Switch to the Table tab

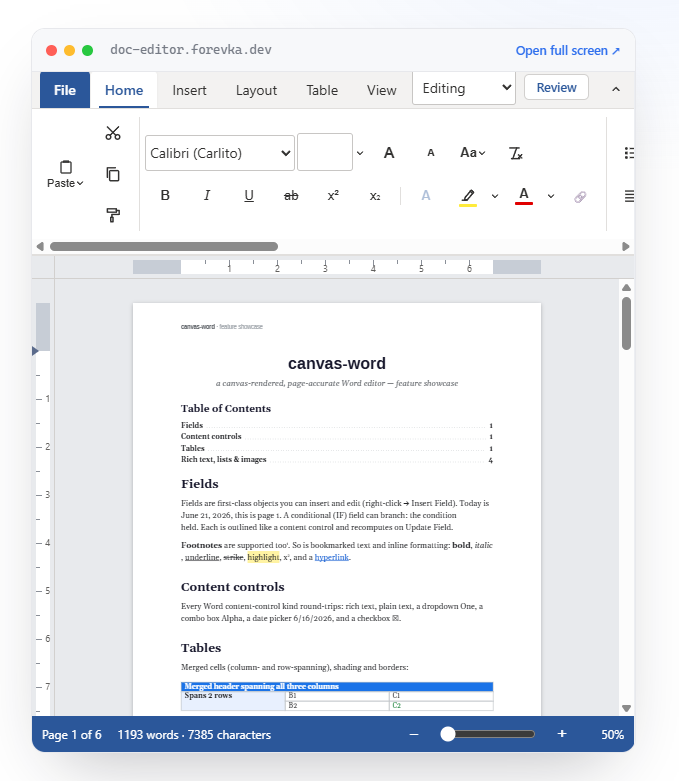click(322, 90)
